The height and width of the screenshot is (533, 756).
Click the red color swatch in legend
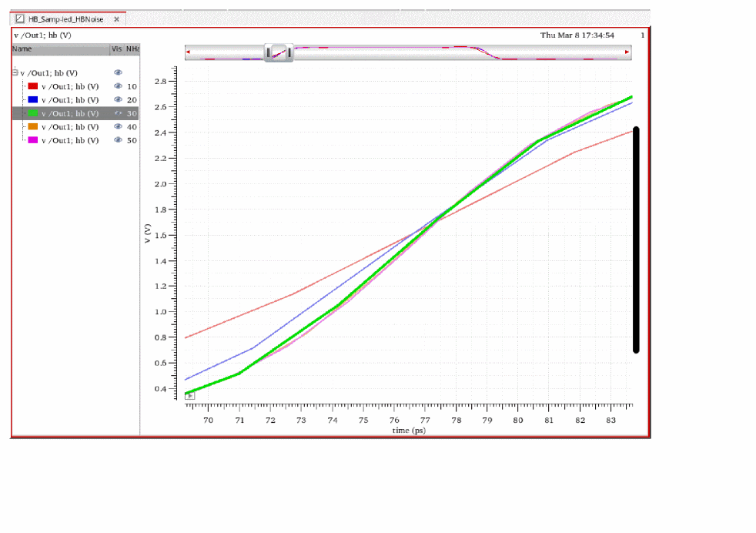coord(33,86)
